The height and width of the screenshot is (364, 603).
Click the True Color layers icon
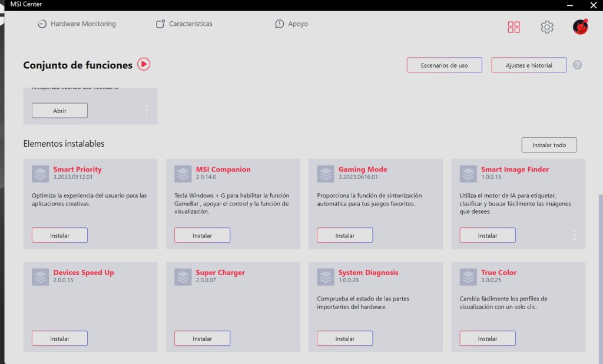point(468,277)
